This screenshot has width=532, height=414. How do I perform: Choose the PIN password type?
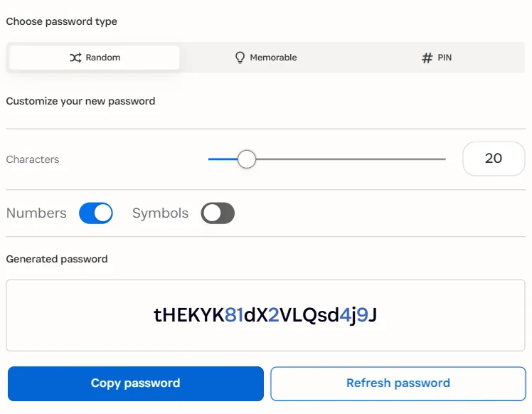click(437, 58)
